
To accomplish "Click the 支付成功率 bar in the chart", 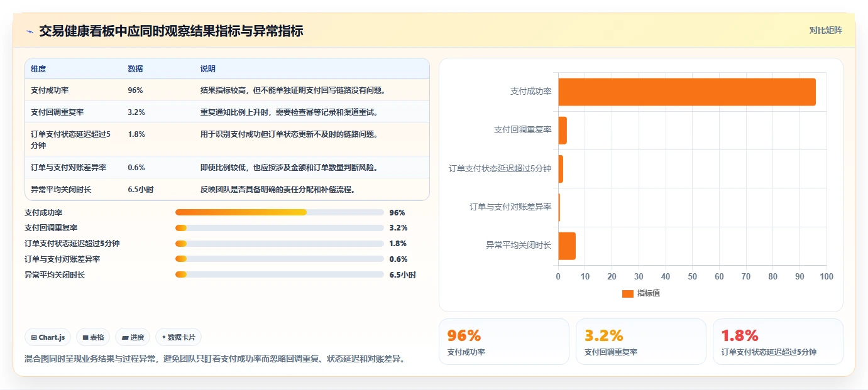I will [687, 92].
